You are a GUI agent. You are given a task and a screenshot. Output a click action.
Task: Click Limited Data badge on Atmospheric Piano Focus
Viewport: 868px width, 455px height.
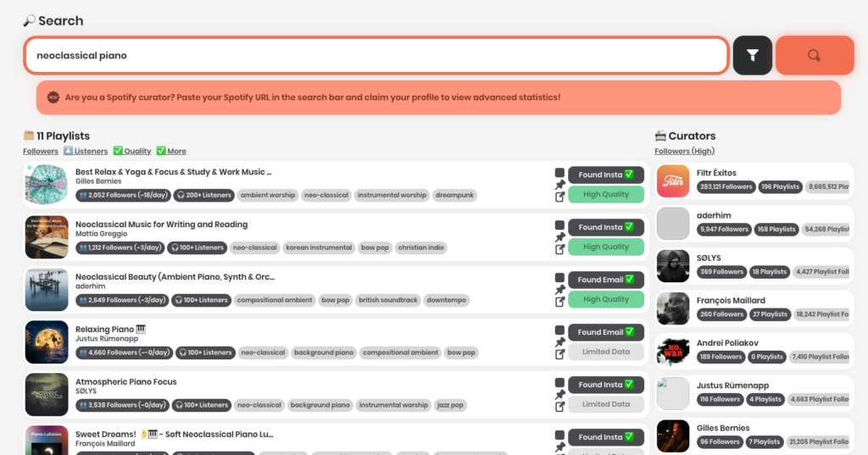(606, 404)
